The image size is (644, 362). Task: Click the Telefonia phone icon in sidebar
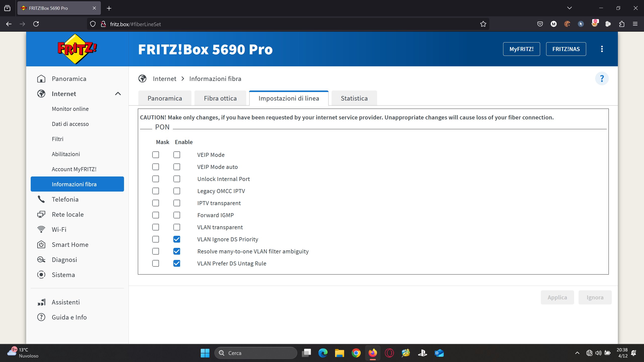(41, 199)
